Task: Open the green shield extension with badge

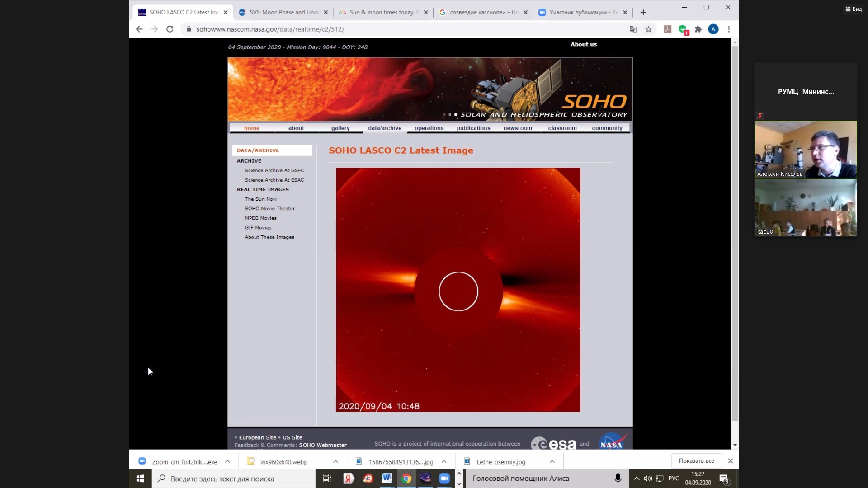Action: click(683, 30)
